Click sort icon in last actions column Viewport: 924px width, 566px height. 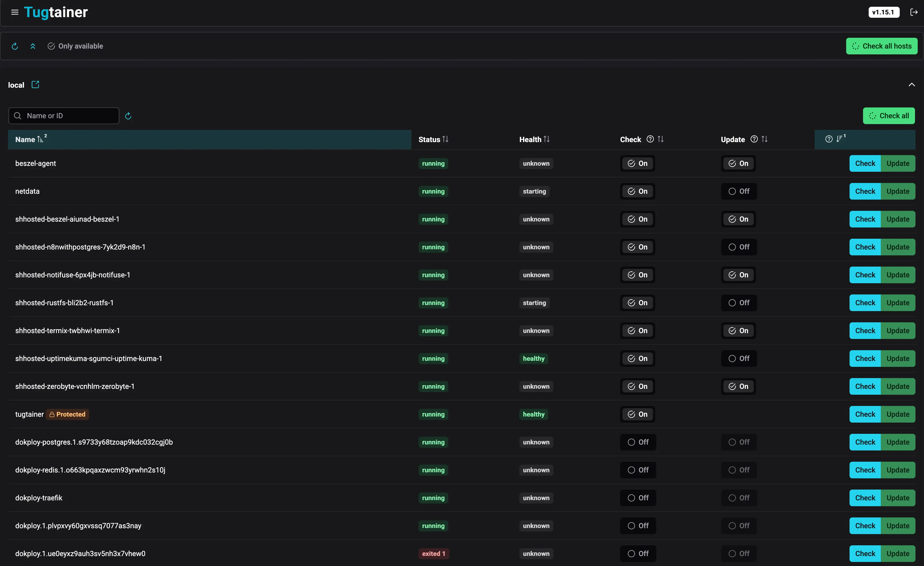pyautogui.click(x=839, y=139)
